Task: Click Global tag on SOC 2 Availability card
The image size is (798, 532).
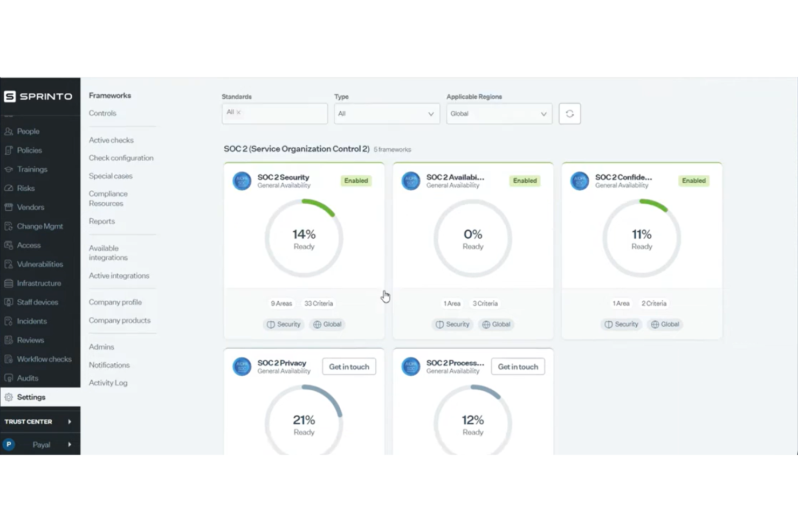Action: click(x=496, y=324)
